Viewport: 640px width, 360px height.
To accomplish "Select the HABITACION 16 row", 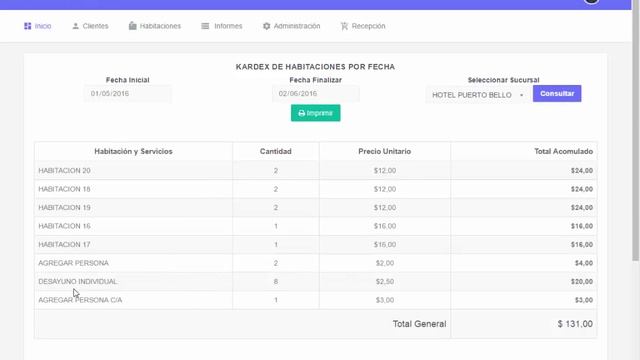I will click(316, 226).
